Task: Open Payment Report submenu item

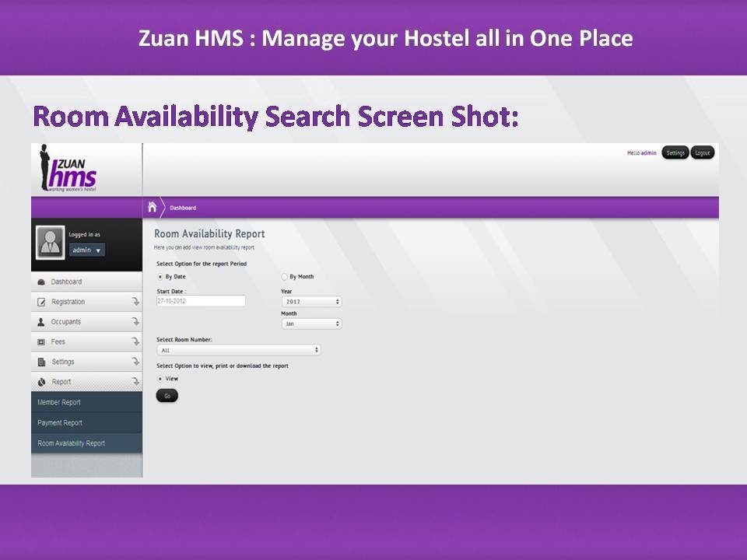Action: coord(86,423)
